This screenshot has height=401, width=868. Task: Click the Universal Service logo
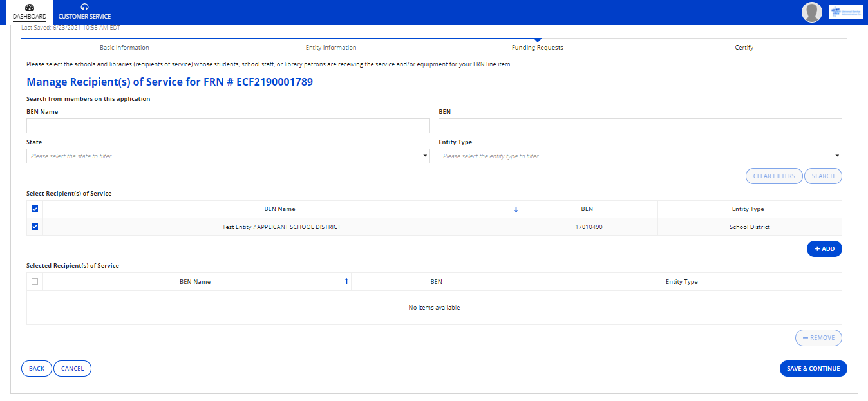pyautogui.click(x=845, y=12)
